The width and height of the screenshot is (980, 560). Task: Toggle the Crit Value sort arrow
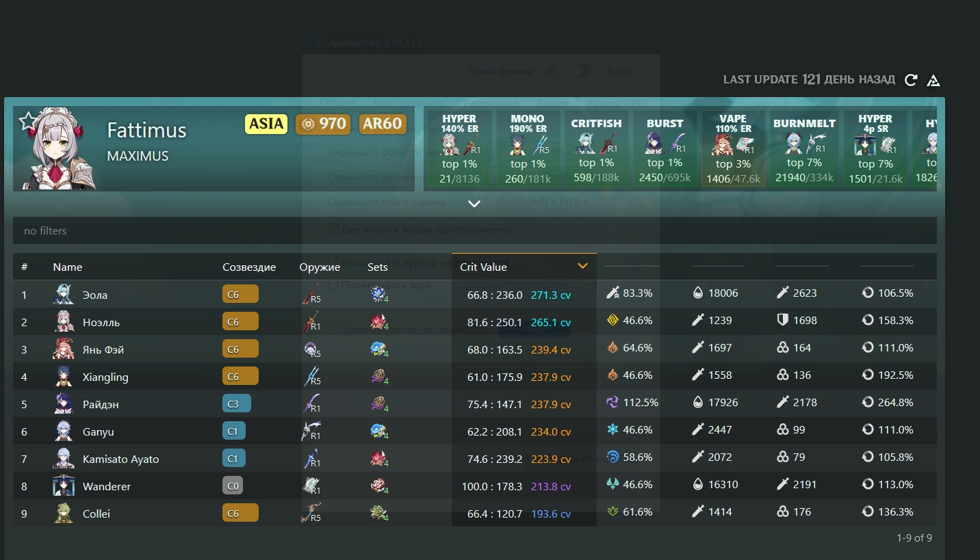tap(582, 266)
